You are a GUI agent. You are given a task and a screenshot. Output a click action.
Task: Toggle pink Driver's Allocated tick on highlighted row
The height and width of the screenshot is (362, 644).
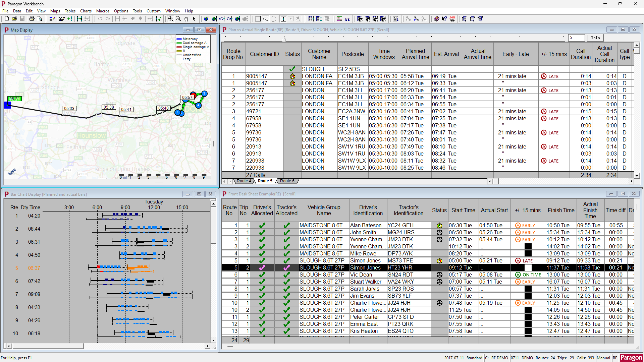262,268
